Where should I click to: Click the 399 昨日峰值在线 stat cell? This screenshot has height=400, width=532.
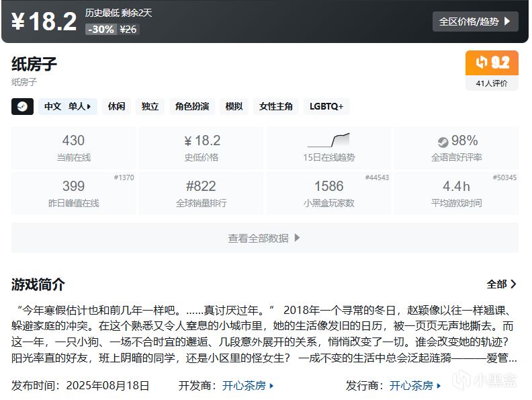[73, 193]
